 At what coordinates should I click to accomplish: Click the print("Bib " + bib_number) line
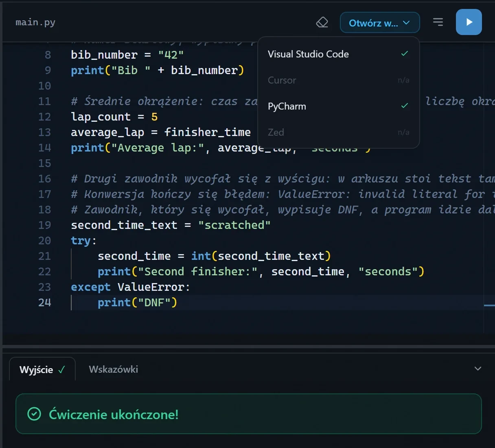click(x=157, y=70)
